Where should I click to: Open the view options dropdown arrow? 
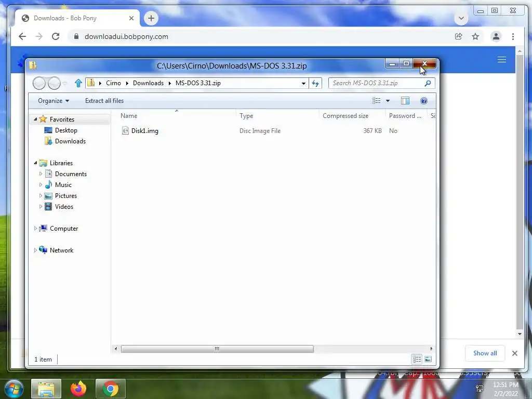tap(388, 101)
